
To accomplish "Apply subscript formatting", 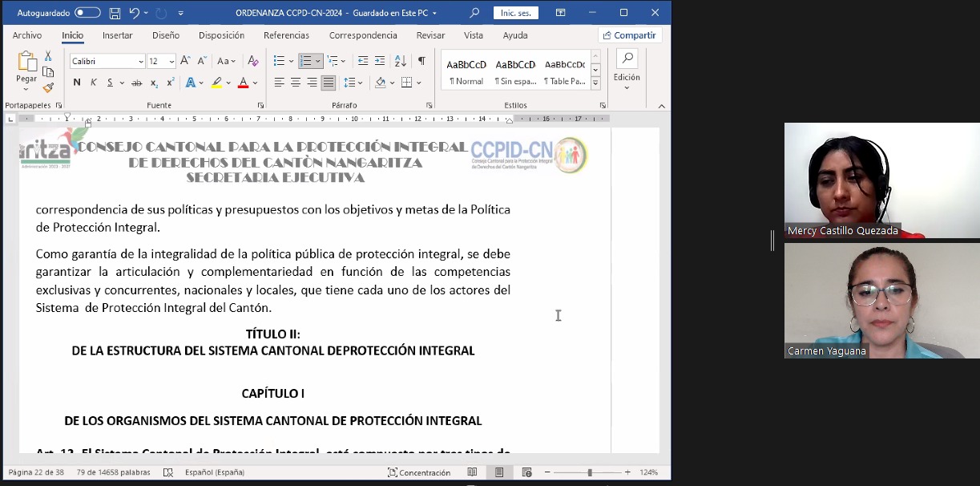I will pyautogui.click(x=155, y=83).
